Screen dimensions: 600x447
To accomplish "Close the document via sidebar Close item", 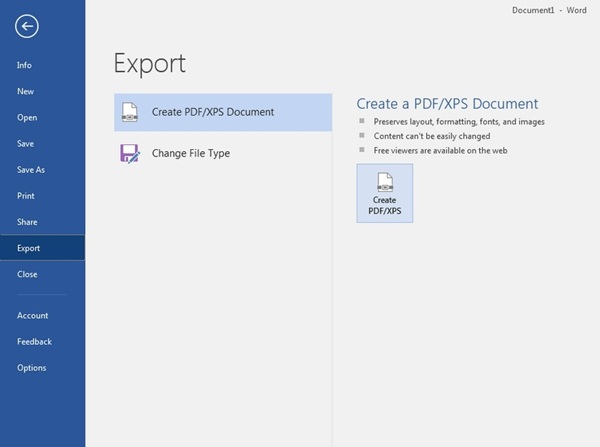I will pos(27,274).
